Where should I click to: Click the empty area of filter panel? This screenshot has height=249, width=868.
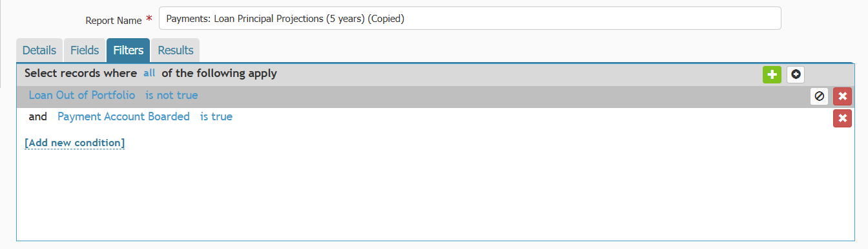click(434, 194)
